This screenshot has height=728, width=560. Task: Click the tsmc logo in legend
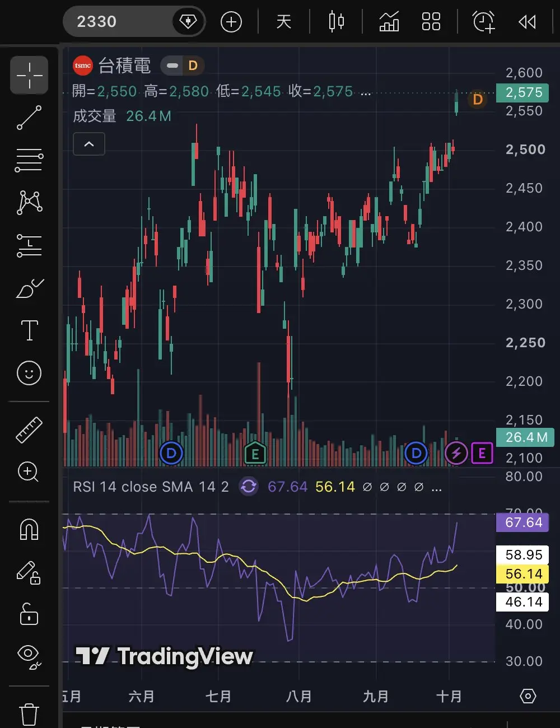click(x=83, y=66)
